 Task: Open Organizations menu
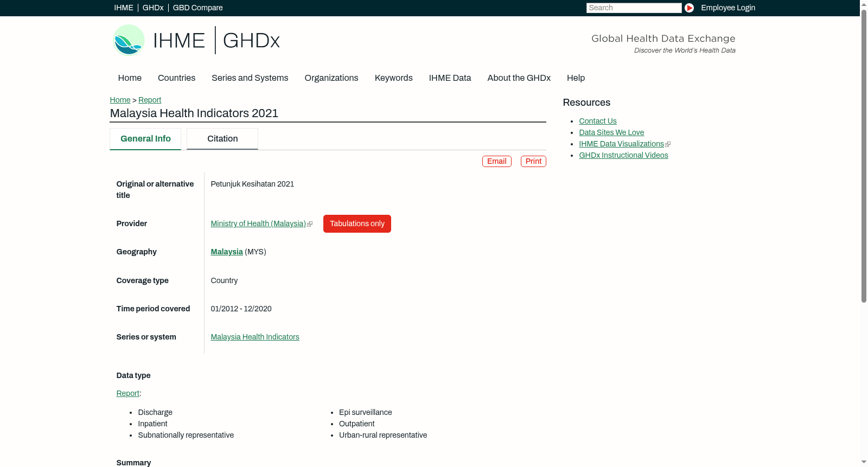331,78
